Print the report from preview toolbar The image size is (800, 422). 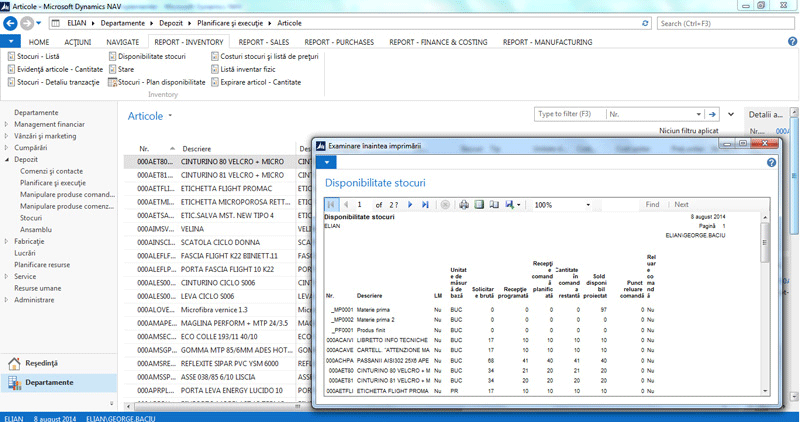pyautogui.click(x=463, y=204)
